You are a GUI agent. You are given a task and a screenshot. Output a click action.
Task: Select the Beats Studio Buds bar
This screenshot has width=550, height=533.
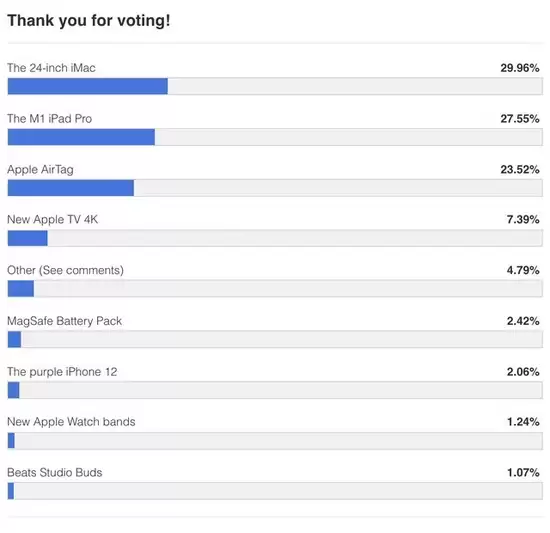tap(275, 491)
